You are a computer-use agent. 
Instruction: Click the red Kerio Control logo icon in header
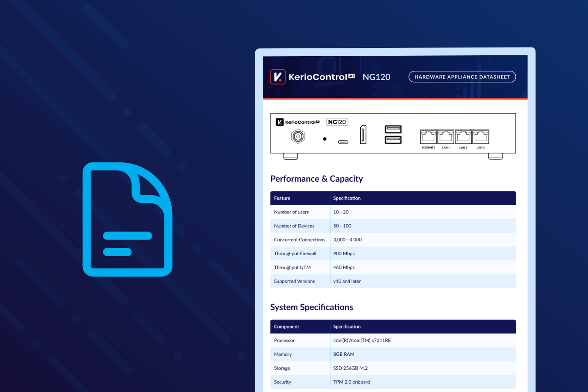click(278, 77)
